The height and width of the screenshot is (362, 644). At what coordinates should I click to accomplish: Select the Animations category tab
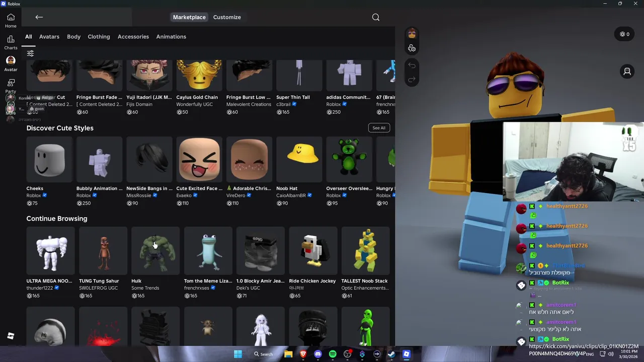(171, 37)
